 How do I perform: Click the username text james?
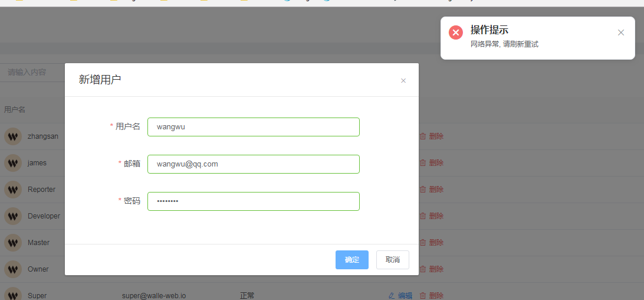coord(37,162)
